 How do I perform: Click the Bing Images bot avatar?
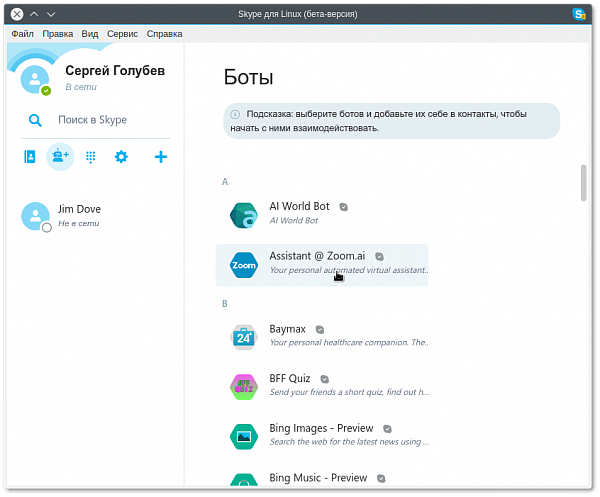click(x=244, y=437)
